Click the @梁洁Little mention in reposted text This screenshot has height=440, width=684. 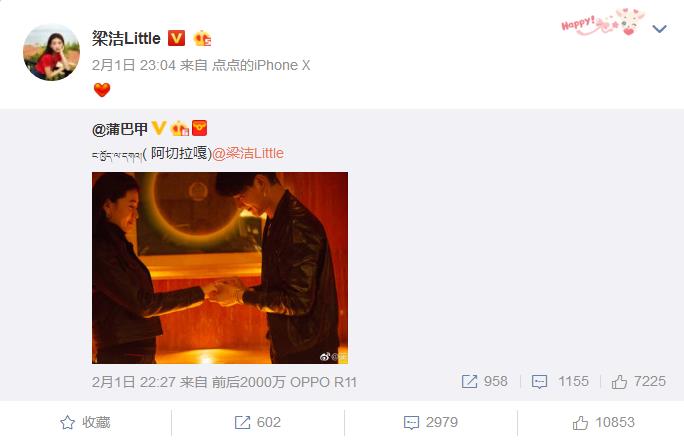248,153
